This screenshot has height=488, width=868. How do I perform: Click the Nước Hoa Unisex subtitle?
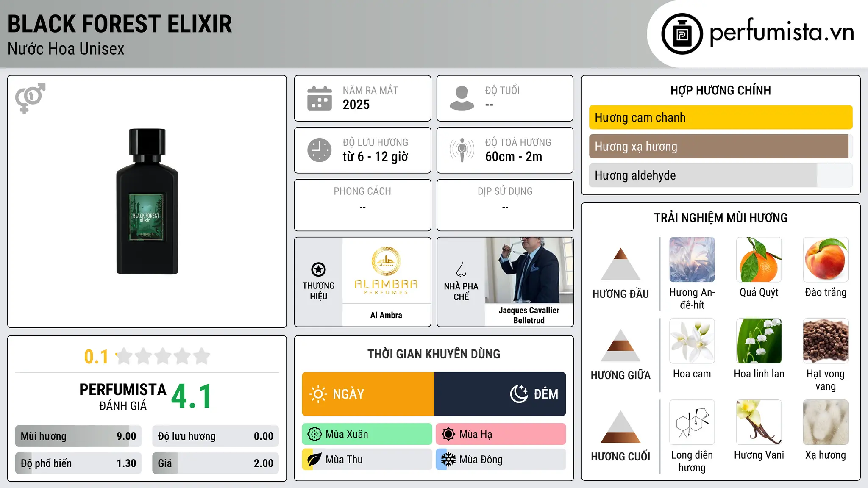pyautogui.click(x=66, y=49)
